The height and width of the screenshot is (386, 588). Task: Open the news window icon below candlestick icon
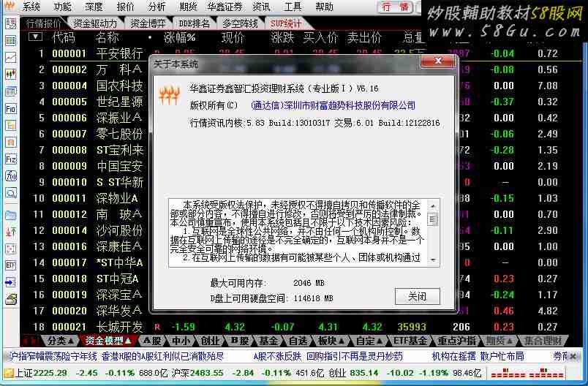(11, 91)
